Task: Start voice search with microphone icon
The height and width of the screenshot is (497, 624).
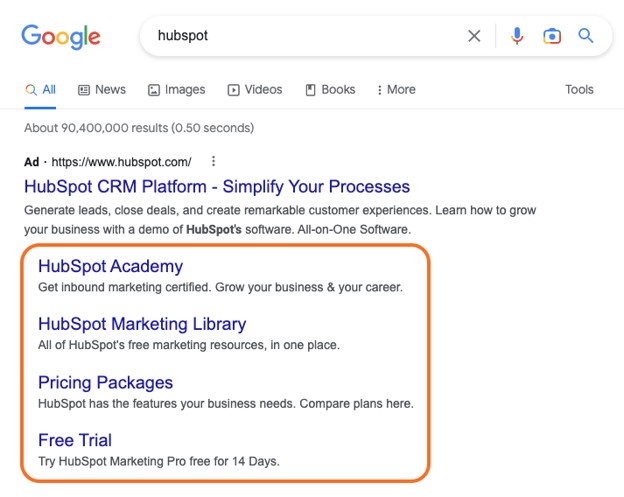Action: pos(517,36)
